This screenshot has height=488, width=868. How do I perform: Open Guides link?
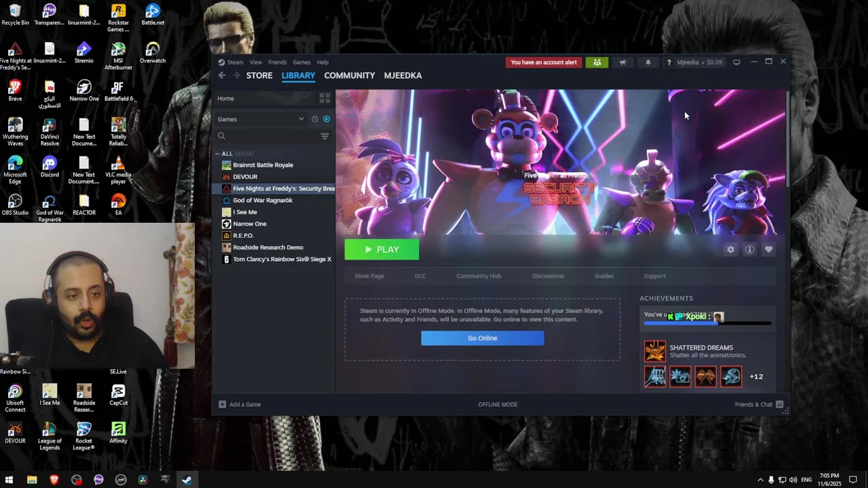pos(604,276)
